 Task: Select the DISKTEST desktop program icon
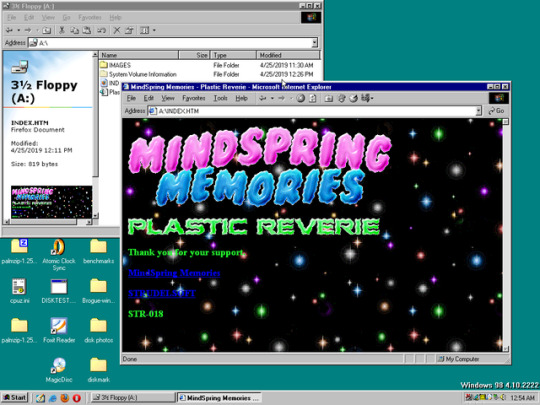point(59,291)
